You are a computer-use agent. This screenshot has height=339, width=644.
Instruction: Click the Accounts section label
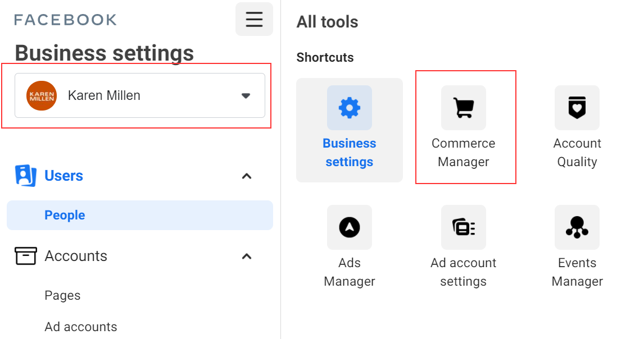point(76,256)
